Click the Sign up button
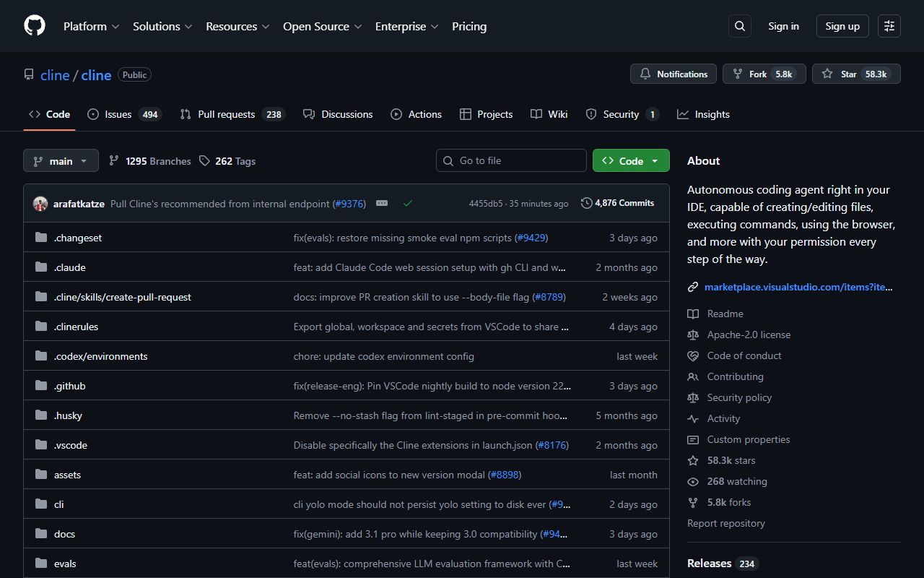 (x=842, y=26)
